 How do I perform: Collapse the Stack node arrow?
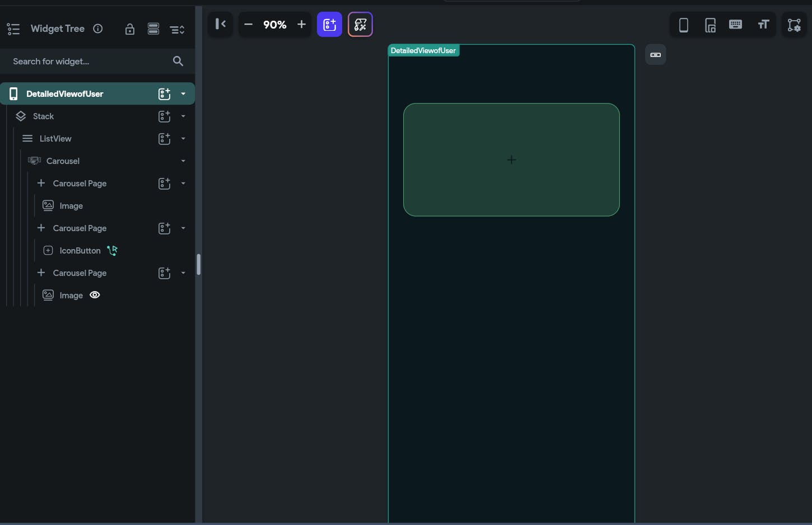[183, 116]
